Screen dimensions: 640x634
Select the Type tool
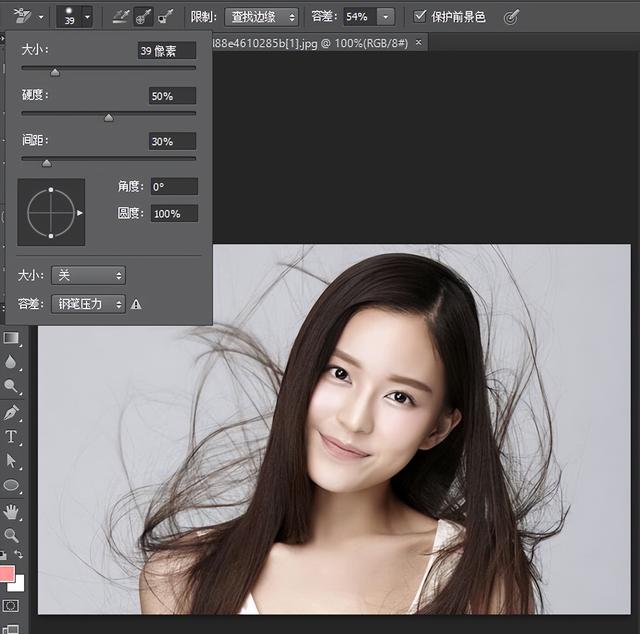click(11, 437)
